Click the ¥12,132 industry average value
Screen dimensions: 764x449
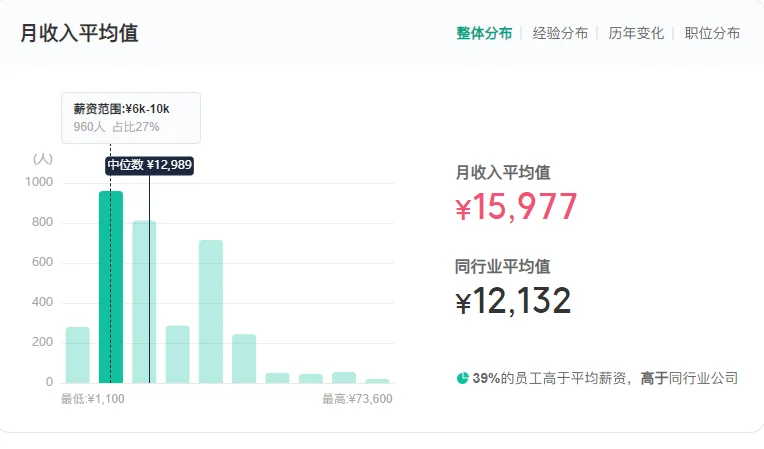click(x=513, y=300)
